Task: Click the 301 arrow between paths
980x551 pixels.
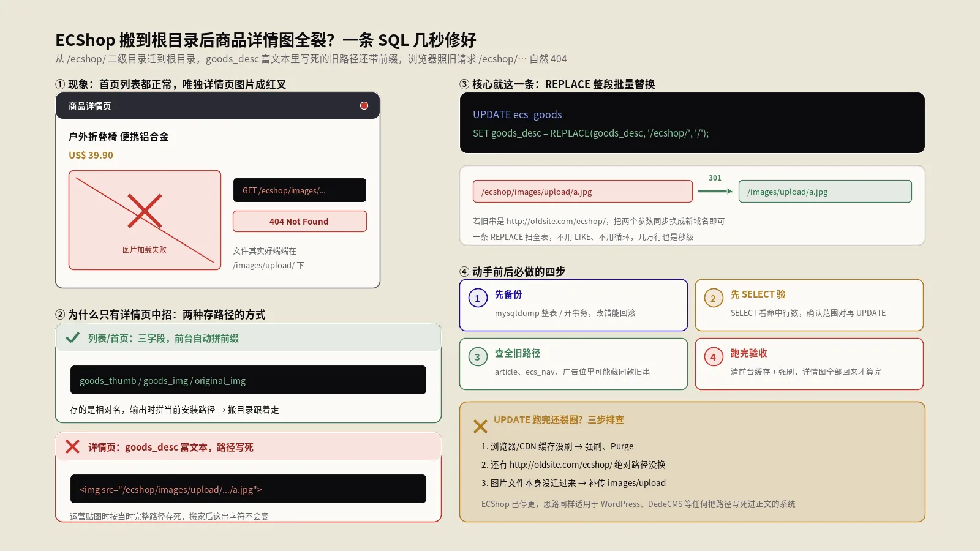Action: [x=715, y=191]
